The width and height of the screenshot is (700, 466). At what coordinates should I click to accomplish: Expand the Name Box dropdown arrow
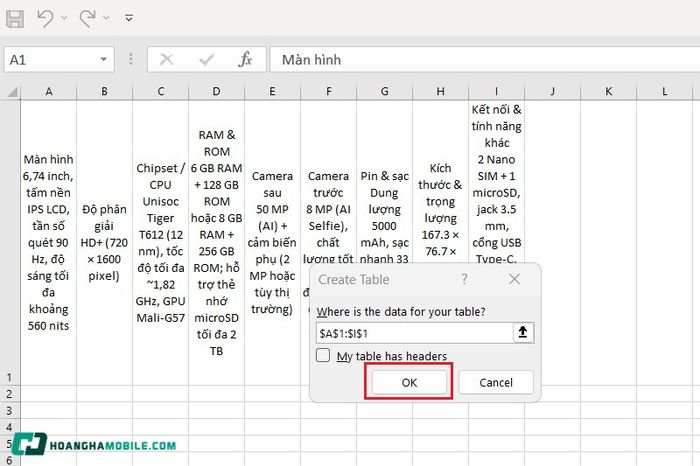click(x=104, y=59)
